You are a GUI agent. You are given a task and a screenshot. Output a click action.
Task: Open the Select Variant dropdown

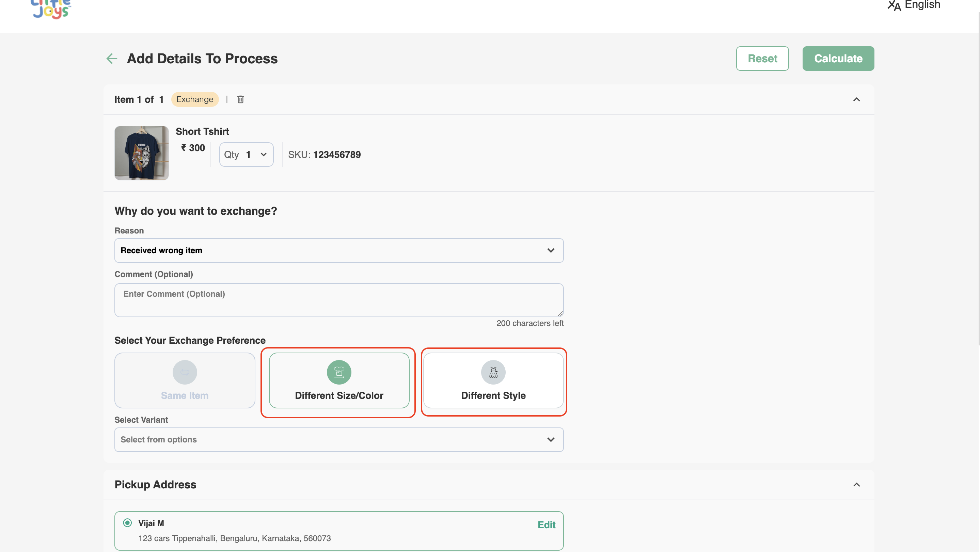point(338,439)
